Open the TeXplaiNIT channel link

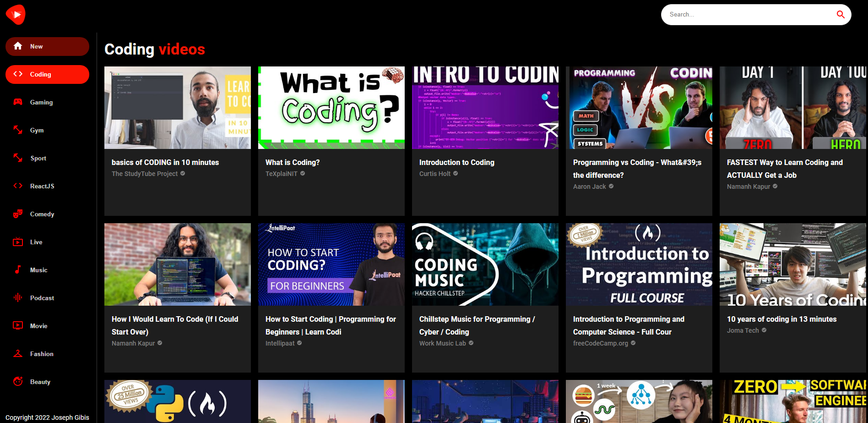(x=282, y=174)
